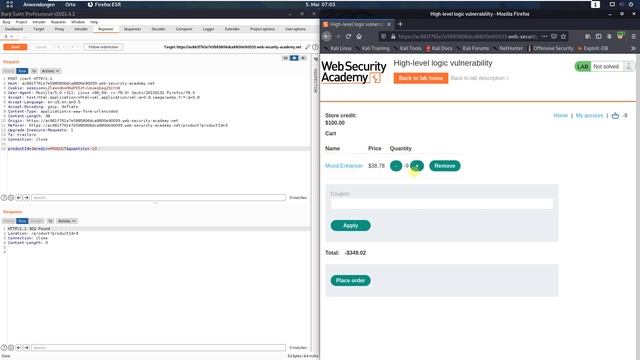Go to next match in request search
The image size is (640, 360).
pyautogui.click(x=26, y=198)
